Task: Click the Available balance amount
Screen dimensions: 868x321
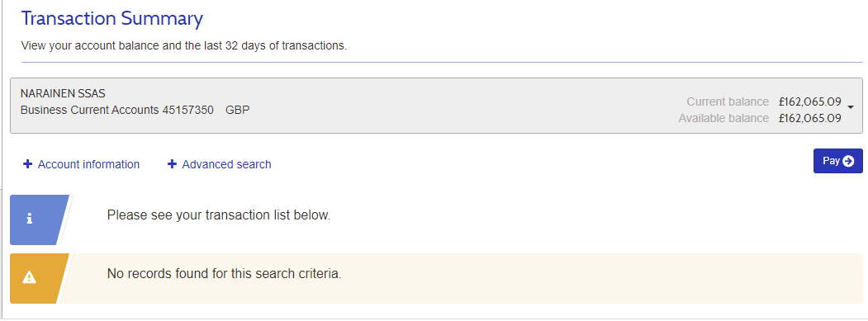Action: pyautogui.click(x=810, y=119)
